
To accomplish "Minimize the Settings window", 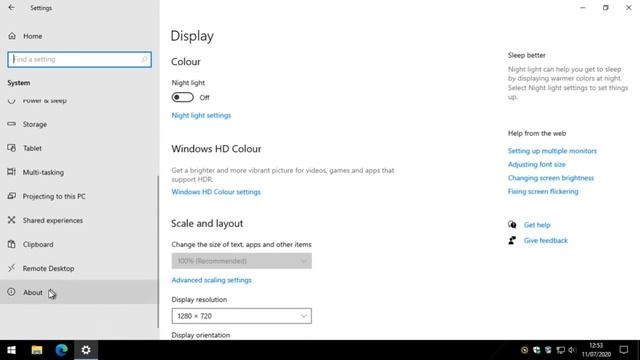I will click(583, 8).
